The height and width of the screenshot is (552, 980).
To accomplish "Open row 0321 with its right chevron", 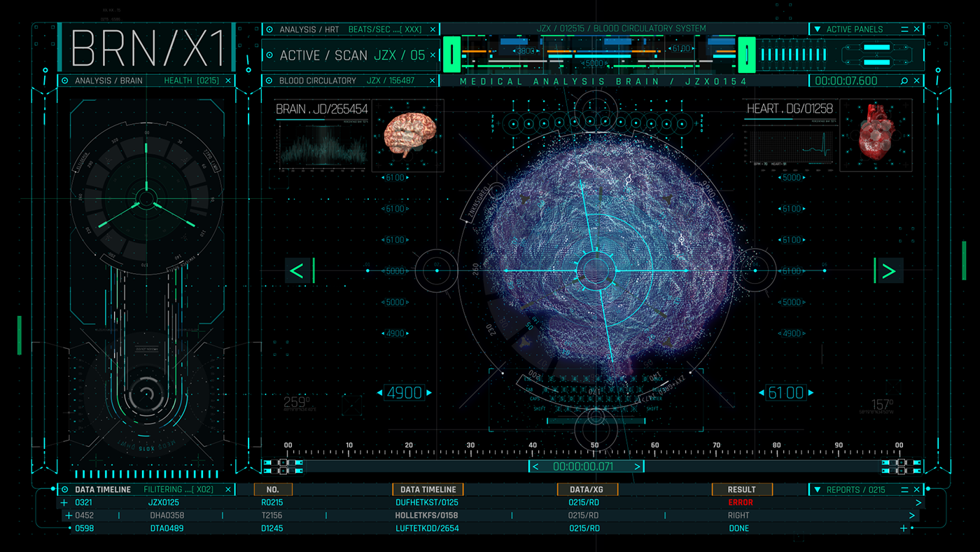I will (x=918, y=502).
